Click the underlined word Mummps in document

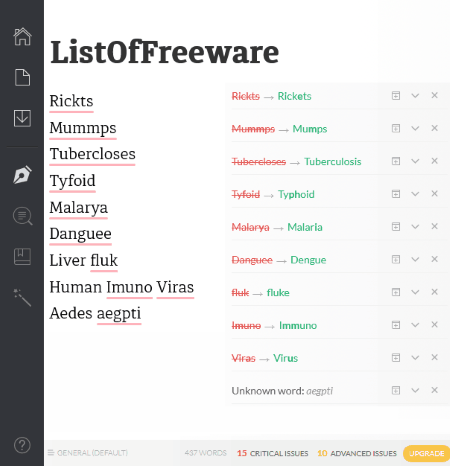tap(83, 128)
